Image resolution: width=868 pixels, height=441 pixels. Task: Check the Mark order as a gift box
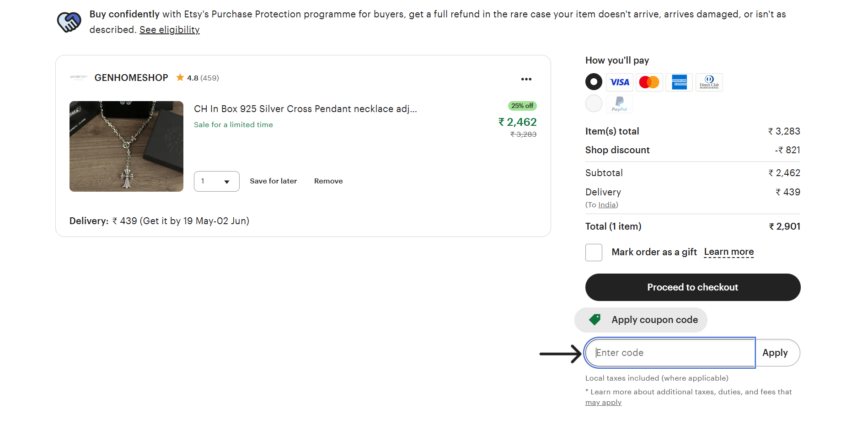pyautogui.click(x=594, y=253)
